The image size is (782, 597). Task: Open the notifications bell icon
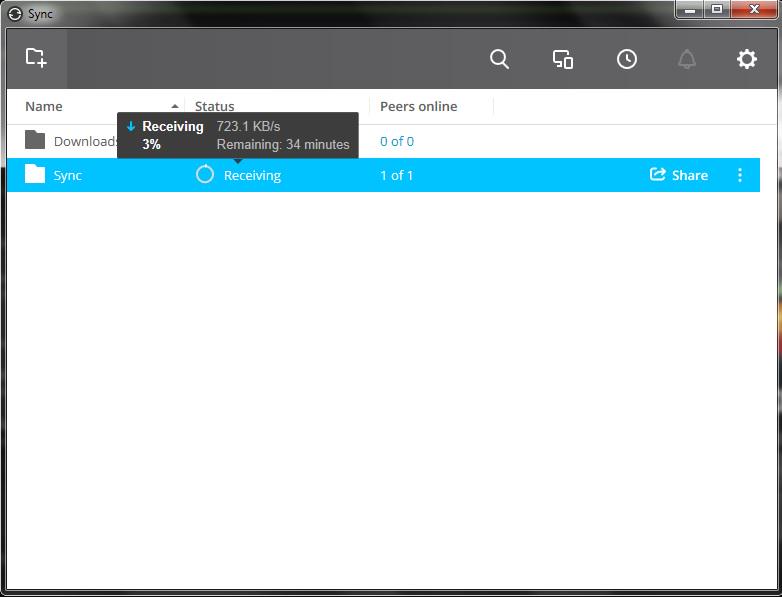tap(687, 59)
